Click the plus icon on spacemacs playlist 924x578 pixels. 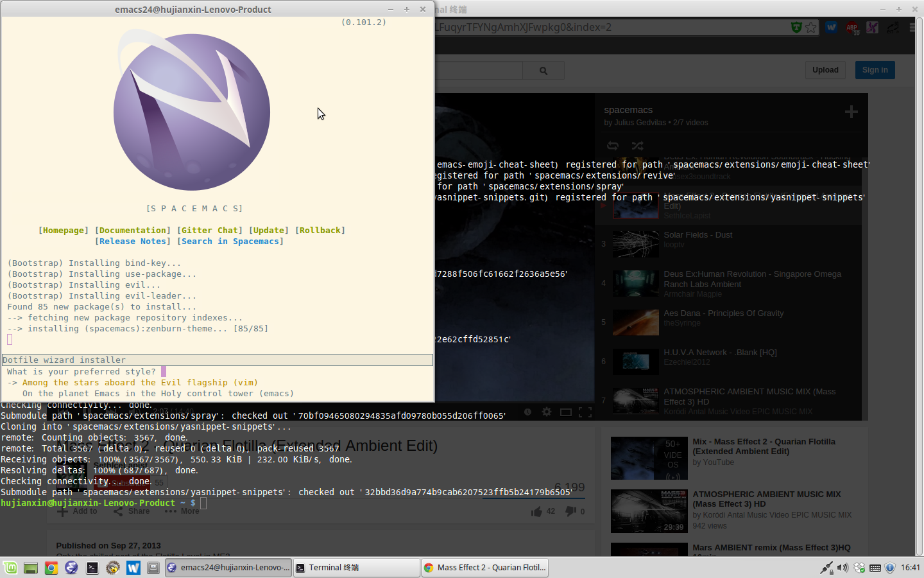point(851,112)
